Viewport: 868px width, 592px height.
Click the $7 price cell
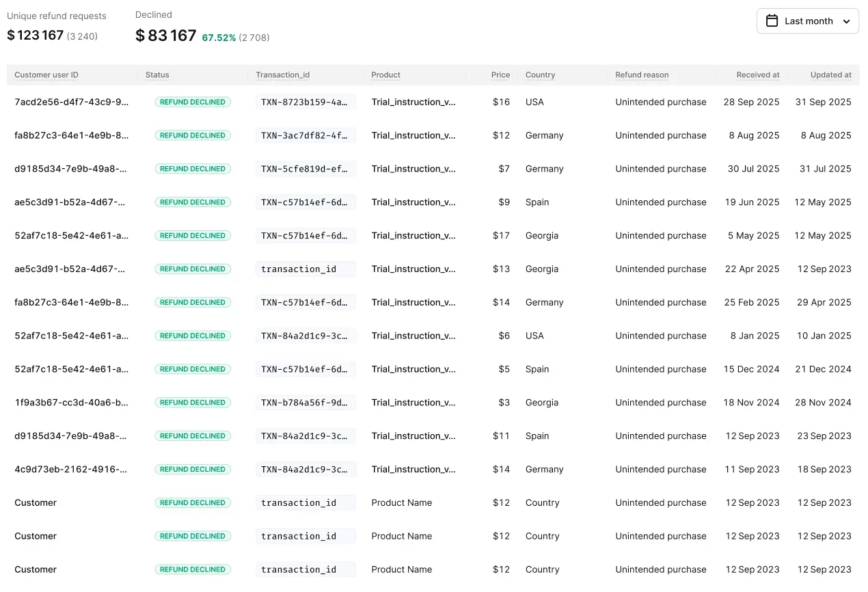[x=504, y=169]
